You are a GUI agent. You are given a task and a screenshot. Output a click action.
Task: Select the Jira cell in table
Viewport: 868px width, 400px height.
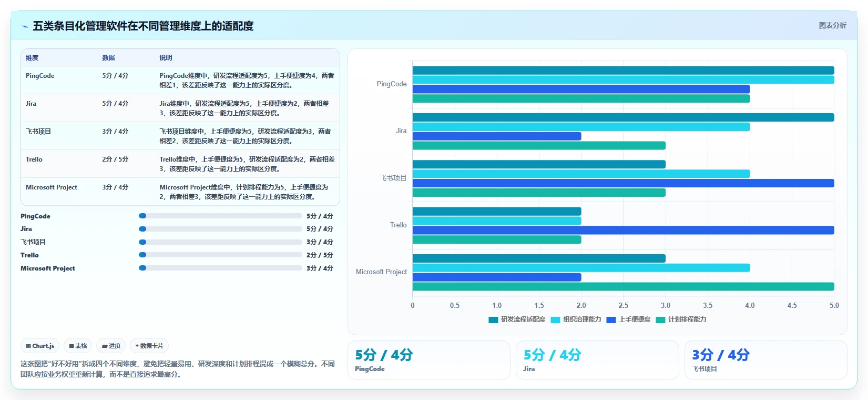click(31, 104)
